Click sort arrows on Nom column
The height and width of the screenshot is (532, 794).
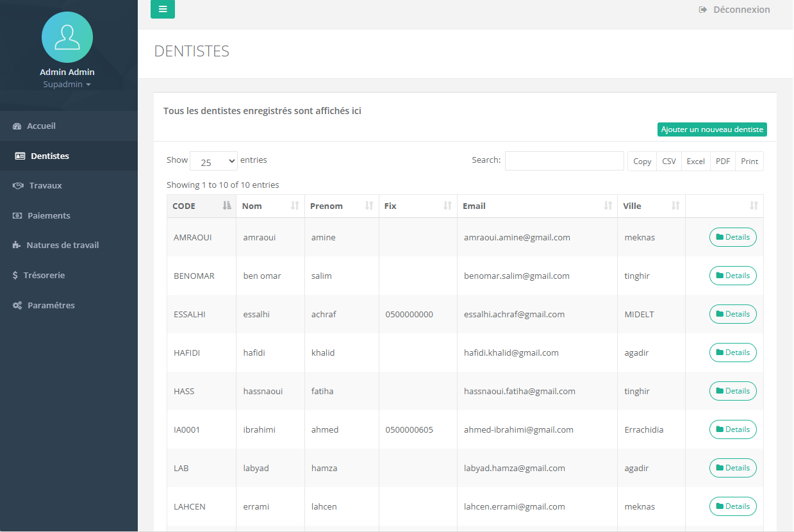tap(295, 206)
